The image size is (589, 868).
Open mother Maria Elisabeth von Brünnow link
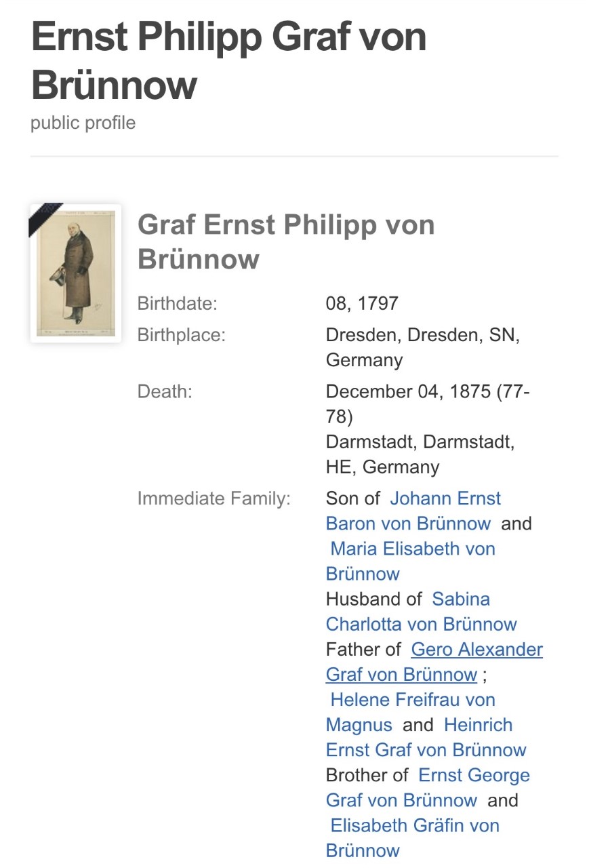(x=411, y=561)
